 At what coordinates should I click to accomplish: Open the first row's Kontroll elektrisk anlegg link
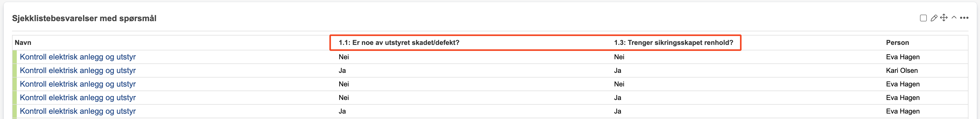click(78, 57)
